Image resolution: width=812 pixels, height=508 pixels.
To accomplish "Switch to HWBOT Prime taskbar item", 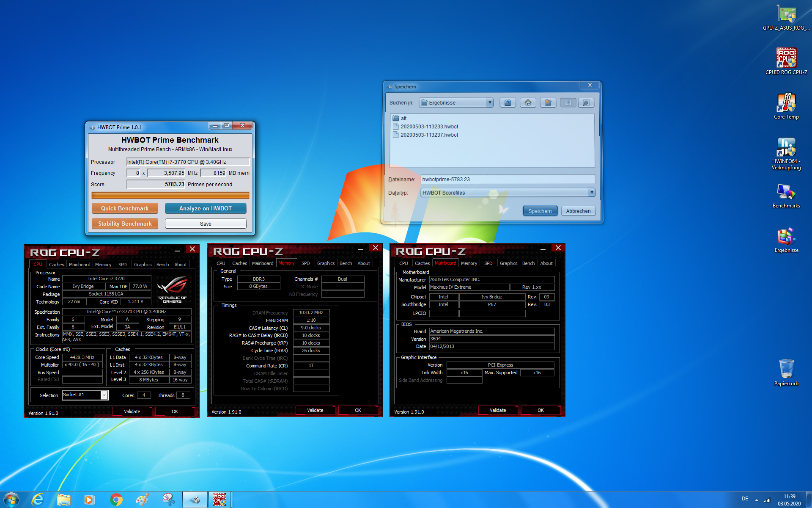I will pyautogui.click(x=195, y=500).
